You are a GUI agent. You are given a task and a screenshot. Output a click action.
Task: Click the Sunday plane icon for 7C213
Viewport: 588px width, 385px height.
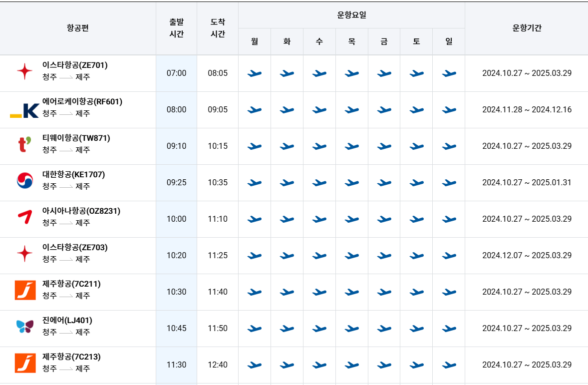(449, 365)
